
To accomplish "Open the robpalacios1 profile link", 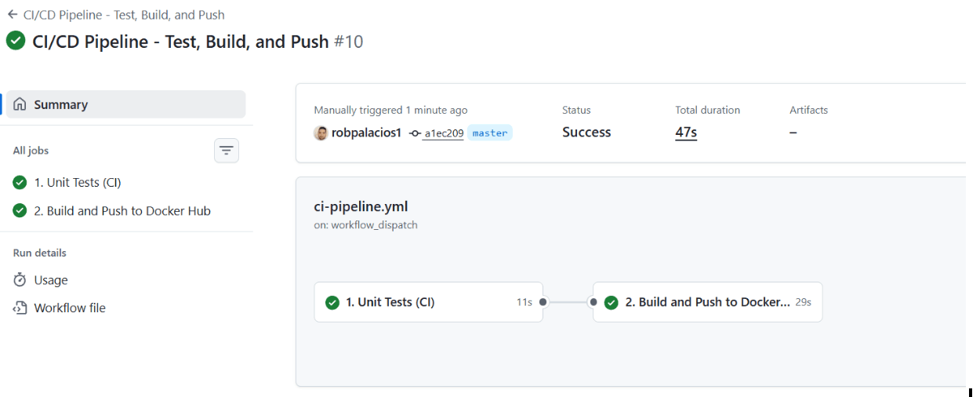I will tap(366, 133).
